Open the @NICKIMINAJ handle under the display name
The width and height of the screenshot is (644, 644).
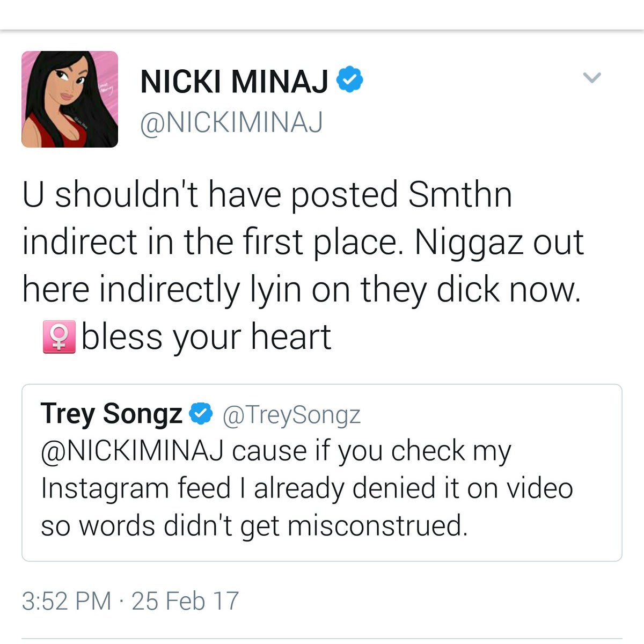pos(231,123)
